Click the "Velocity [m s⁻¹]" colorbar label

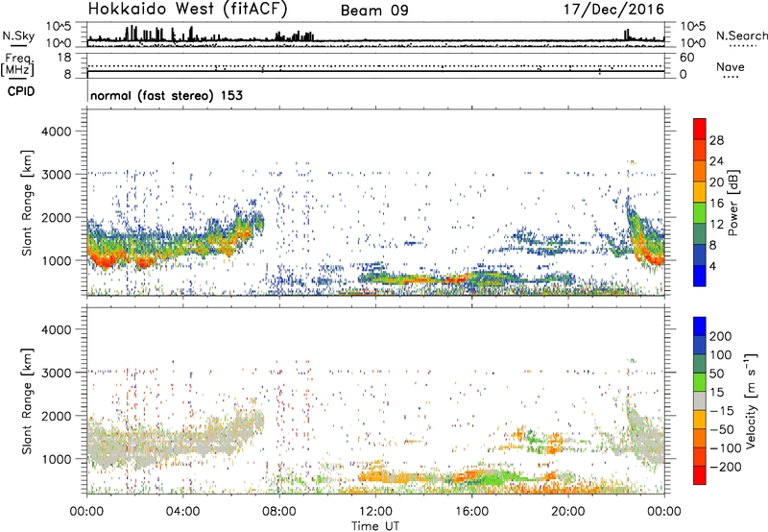[749, 400]
